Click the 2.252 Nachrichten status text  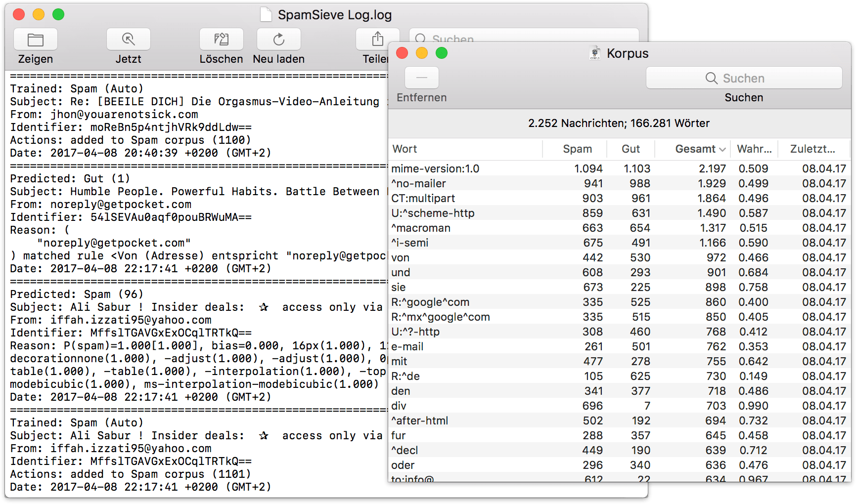(x=619, y=123)
